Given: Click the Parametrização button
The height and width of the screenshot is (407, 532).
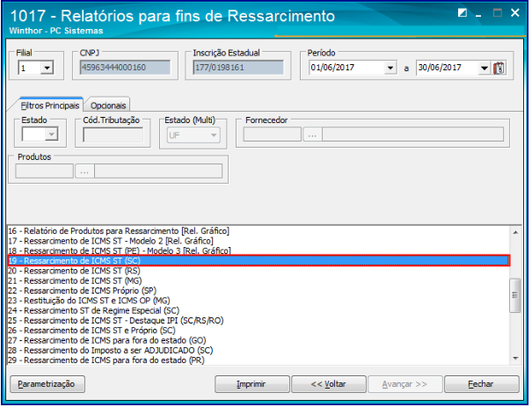Looking at the screenshot, I should click(47, 384).
